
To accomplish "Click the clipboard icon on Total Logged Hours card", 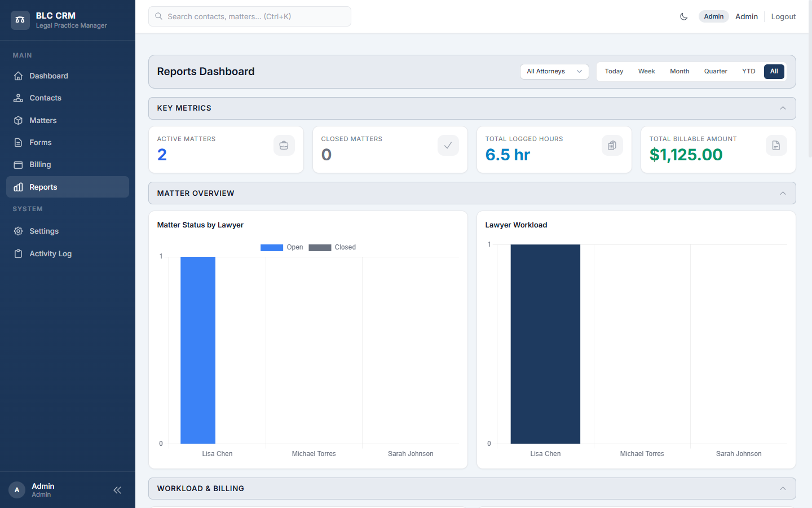I will (x=612, y=146).
